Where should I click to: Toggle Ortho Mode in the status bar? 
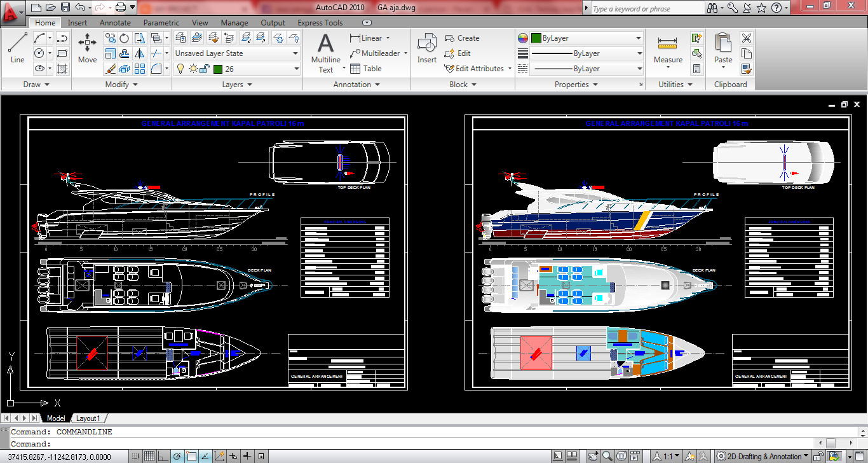pos(163,455)
